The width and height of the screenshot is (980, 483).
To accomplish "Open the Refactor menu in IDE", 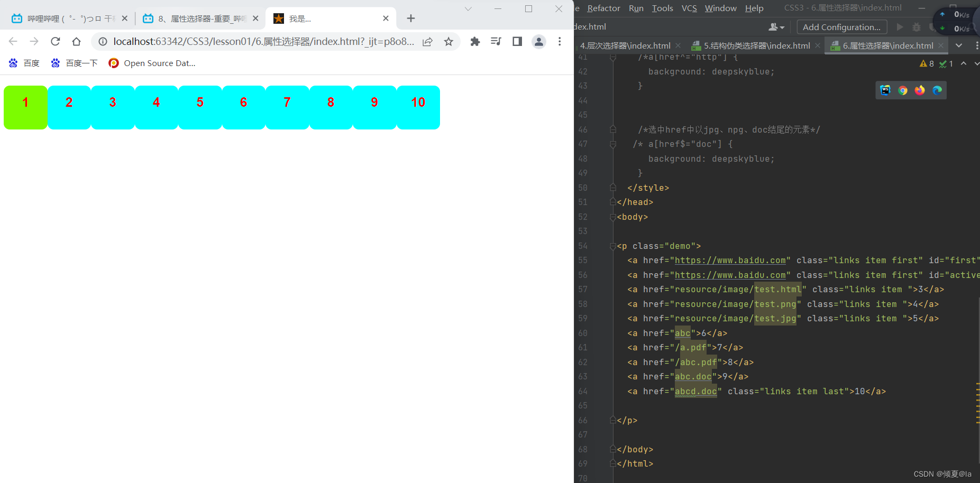I will [603, 8].
